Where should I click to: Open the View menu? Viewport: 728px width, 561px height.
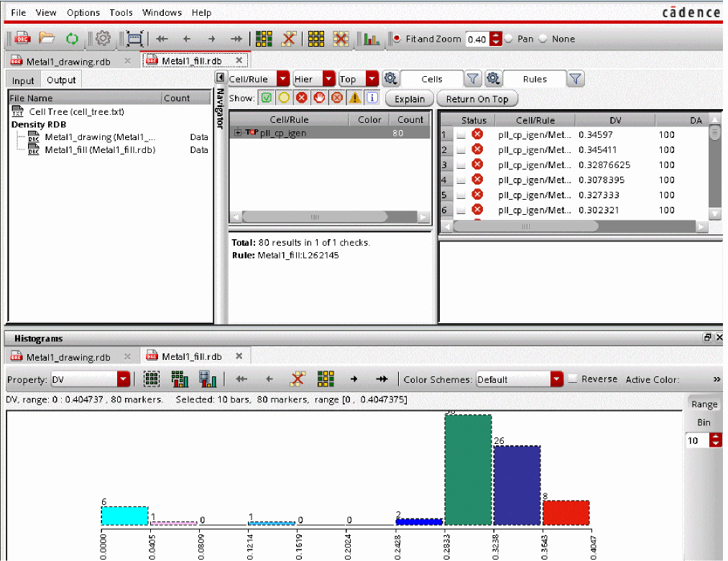pyautogui.click(x=46, y=12)
